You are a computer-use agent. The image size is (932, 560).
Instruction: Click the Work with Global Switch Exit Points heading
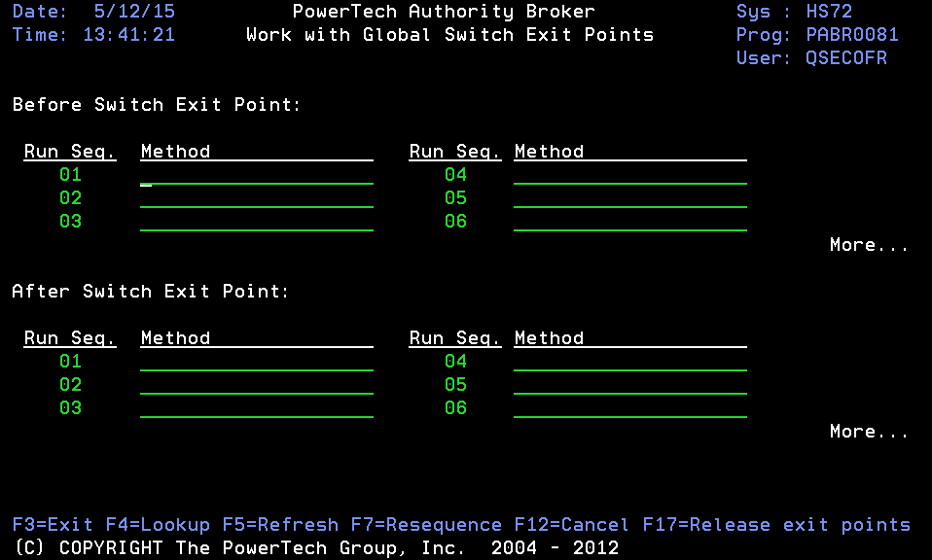tap(450, 34)
